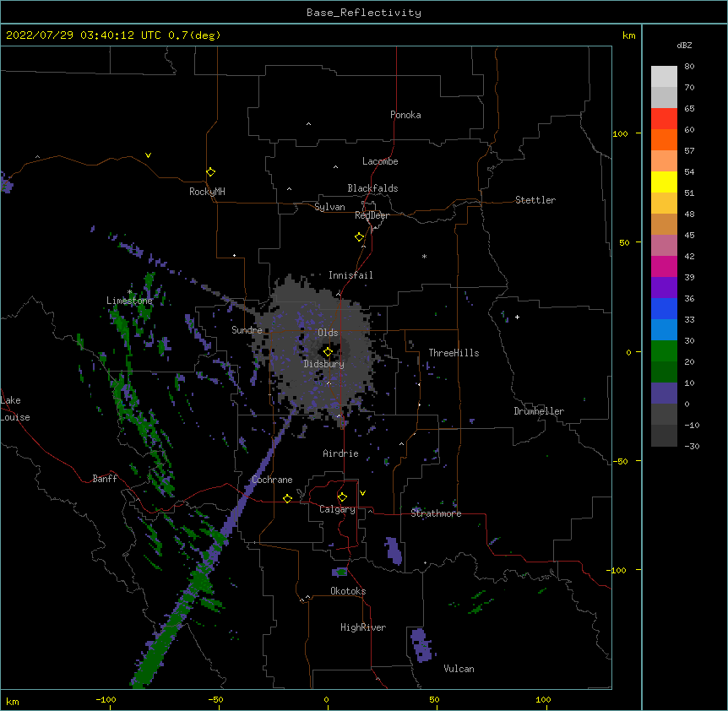The image size is (728, 711).
Task: Click the Airdrie city label
Action: (341, 453)
